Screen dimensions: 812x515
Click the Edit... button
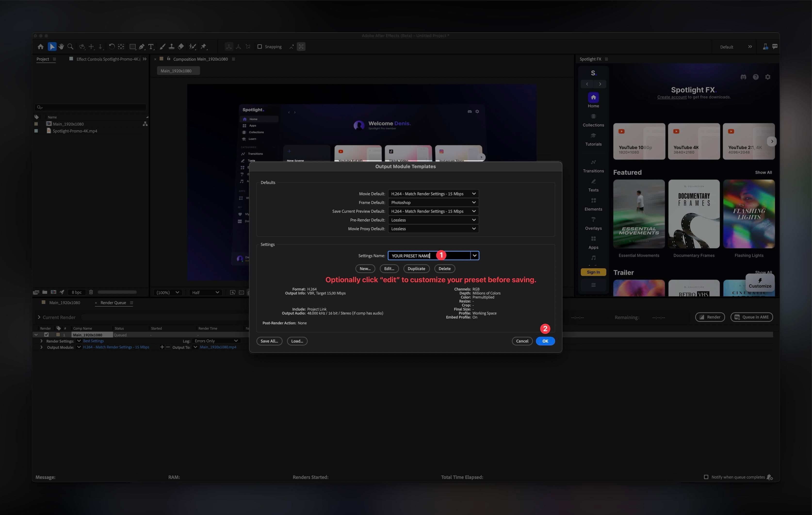tap(389, 269)
